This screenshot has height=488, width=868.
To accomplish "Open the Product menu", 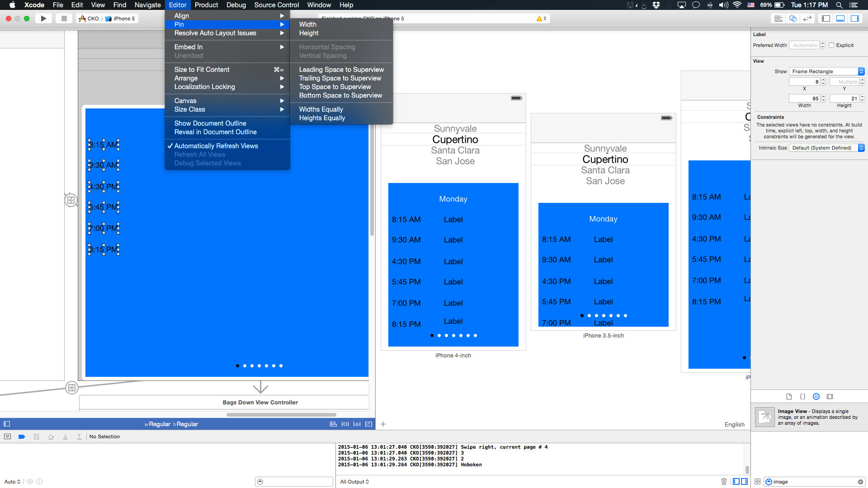I will pos(206,5).
